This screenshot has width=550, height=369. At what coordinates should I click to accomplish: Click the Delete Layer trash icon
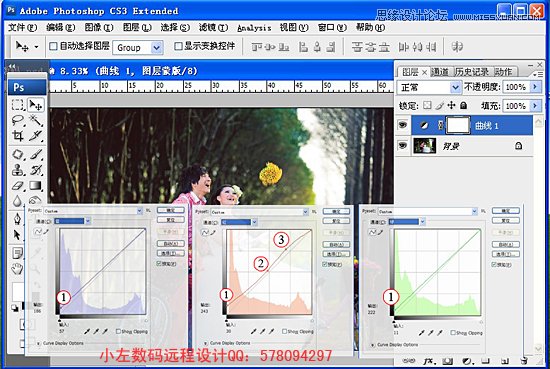click(x=524, y=361)
